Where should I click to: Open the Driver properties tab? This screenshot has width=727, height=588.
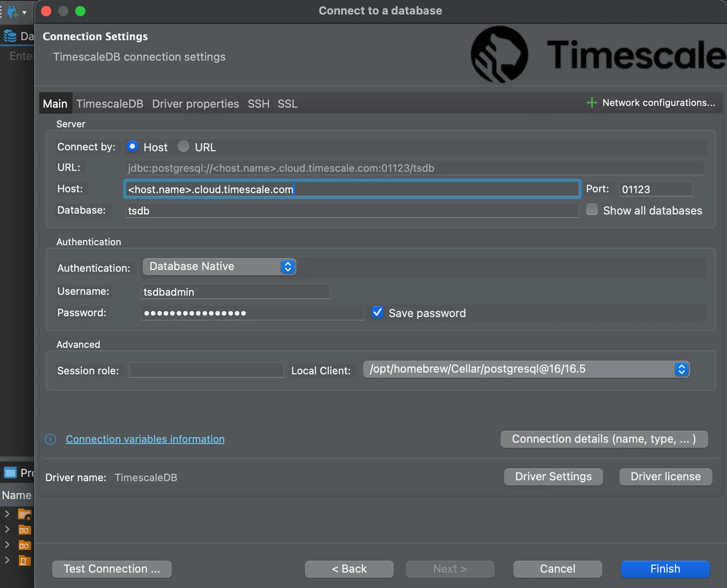point(196,104)
